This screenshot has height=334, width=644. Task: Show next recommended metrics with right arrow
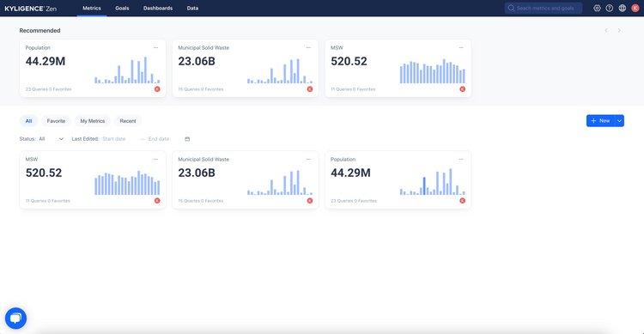tap(619, 30)
